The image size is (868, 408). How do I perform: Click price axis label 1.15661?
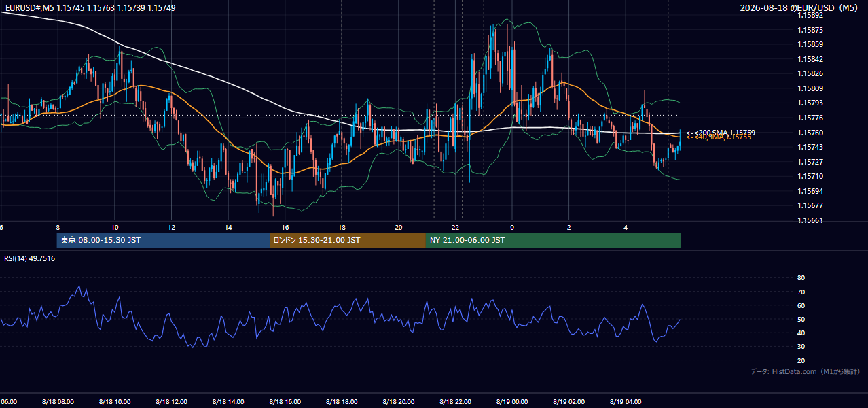[811, 220]
